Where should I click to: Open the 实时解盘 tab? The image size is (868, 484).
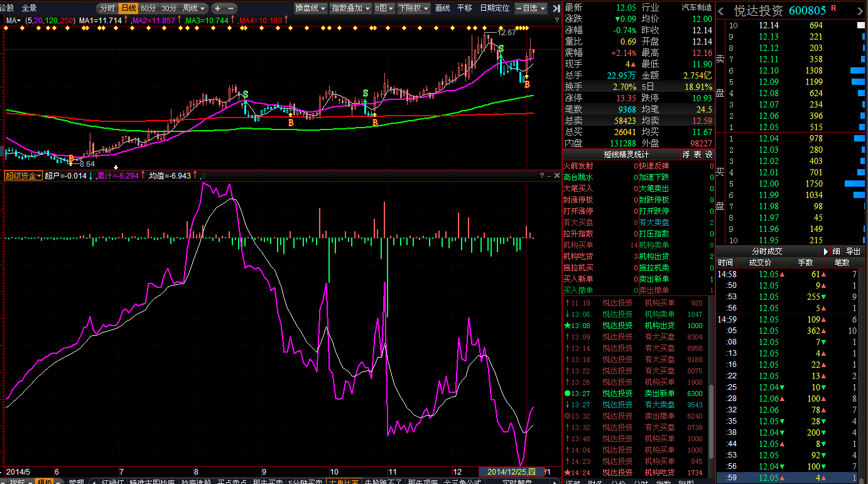[x=517, y=481]
